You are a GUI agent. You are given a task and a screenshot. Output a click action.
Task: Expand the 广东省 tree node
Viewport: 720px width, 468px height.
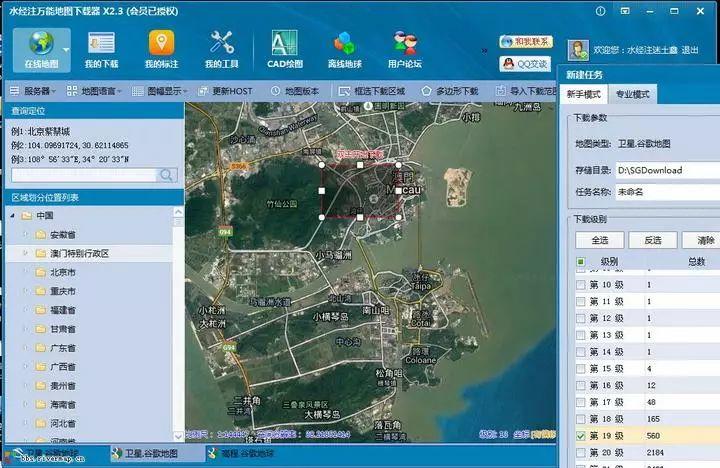26,348
